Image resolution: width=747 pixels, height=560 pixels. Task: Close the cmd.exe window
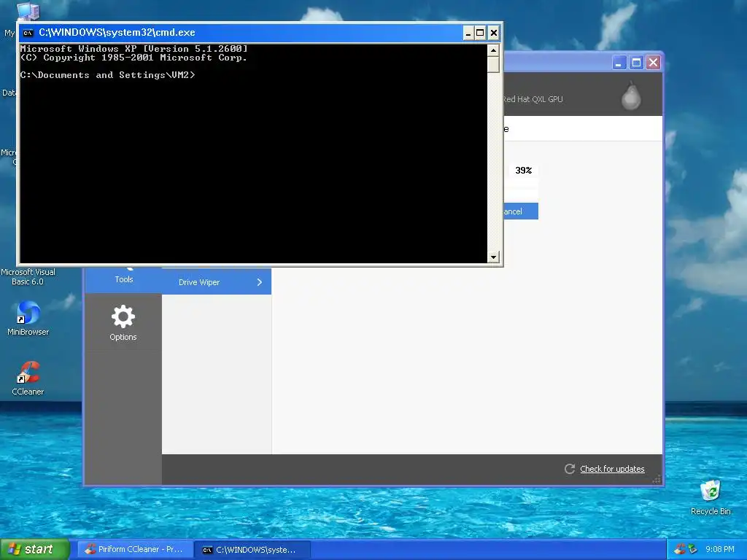[x=494, y=33]
